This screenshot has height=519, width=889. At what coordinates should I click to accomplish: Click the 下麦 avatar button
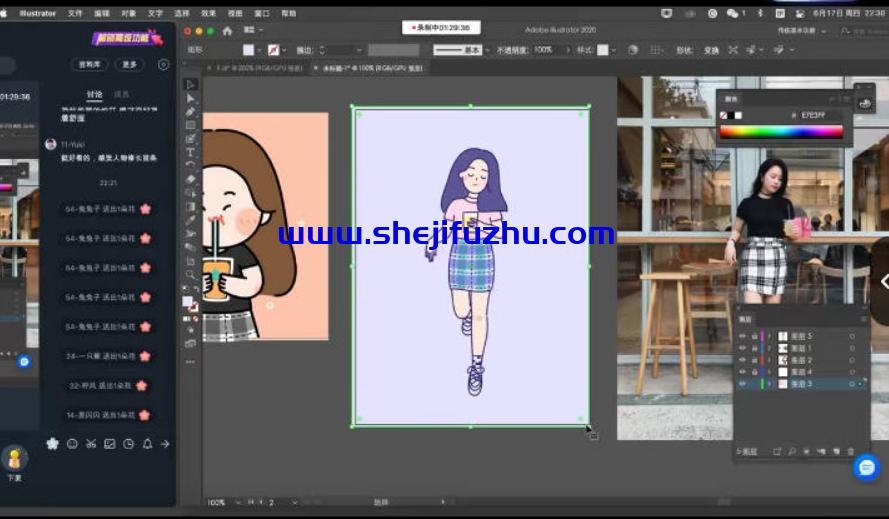(14, 459)
